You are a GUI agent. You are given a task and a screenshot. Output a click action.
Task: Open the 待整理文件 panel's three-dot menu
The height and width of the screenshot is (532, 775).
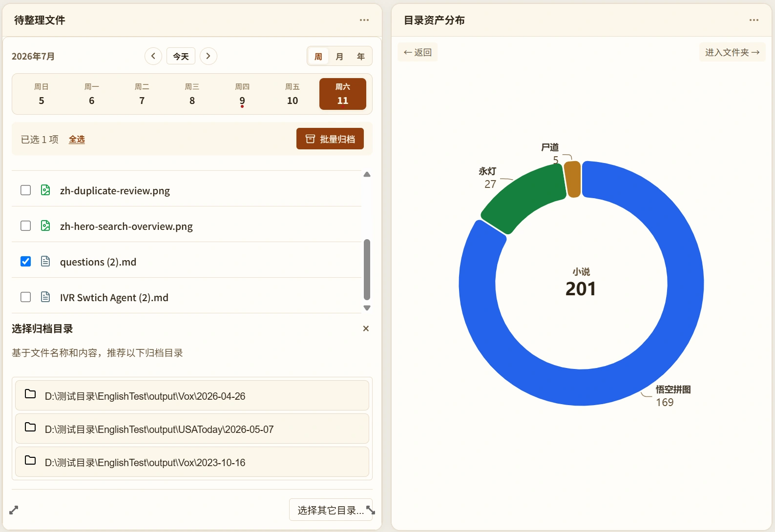[364, 20]
